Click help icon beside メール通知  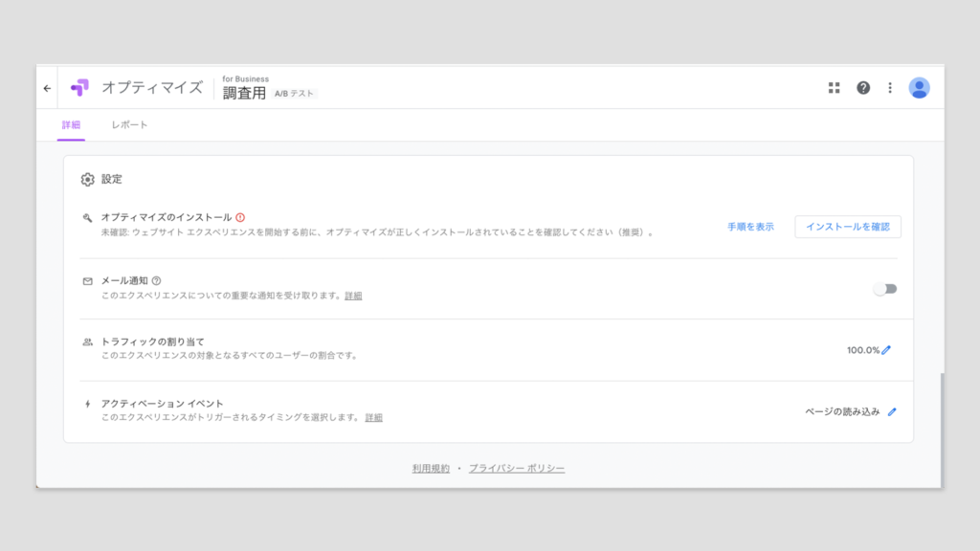(x=156, y=280)
